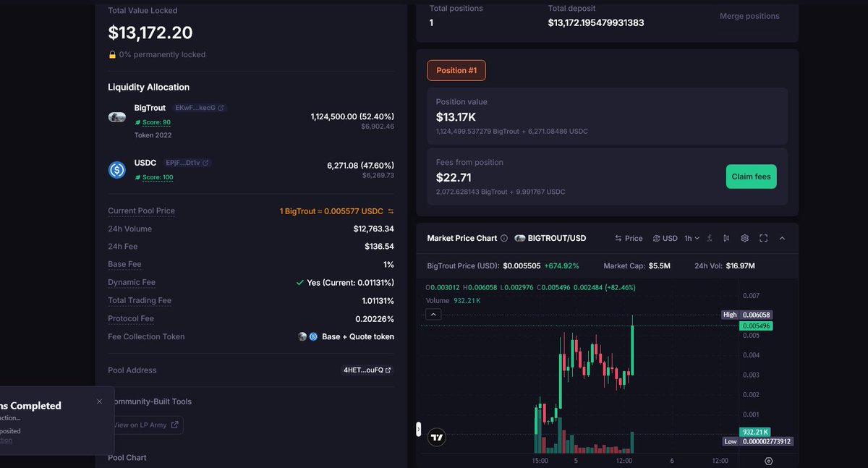868x468 pixels.
Task: Click the total deposit value $13,172.195479931383
Action: 596,22
